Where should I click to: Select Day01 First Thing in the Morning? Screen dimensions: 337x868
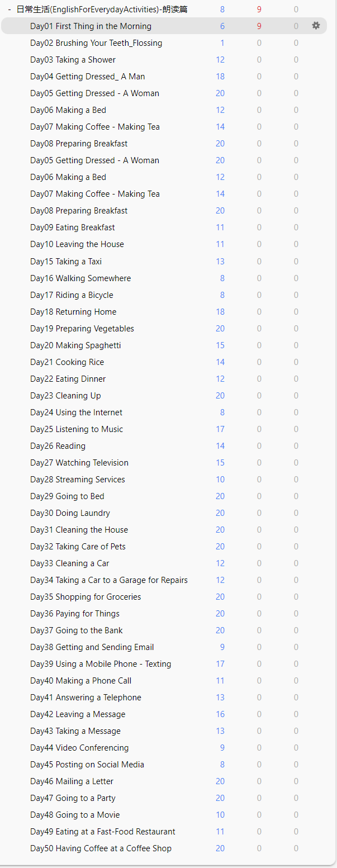point(91,26)
